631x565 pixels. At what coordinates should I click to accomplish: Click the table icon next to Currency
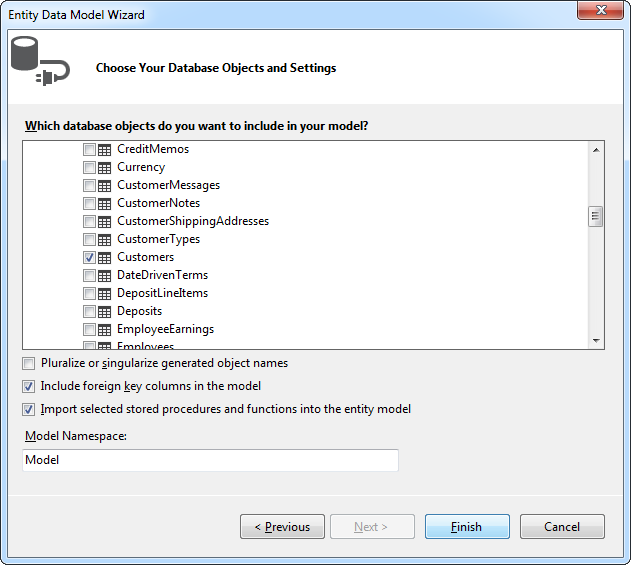point(105,167)
